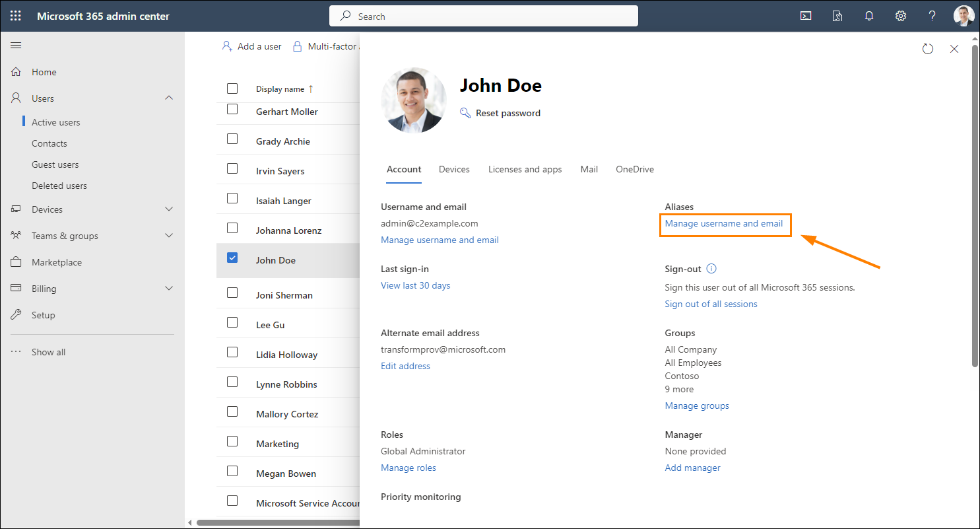Click the Megan Bowen row name
This screenshot has width=980, height=529.
[x=286, y=474]
